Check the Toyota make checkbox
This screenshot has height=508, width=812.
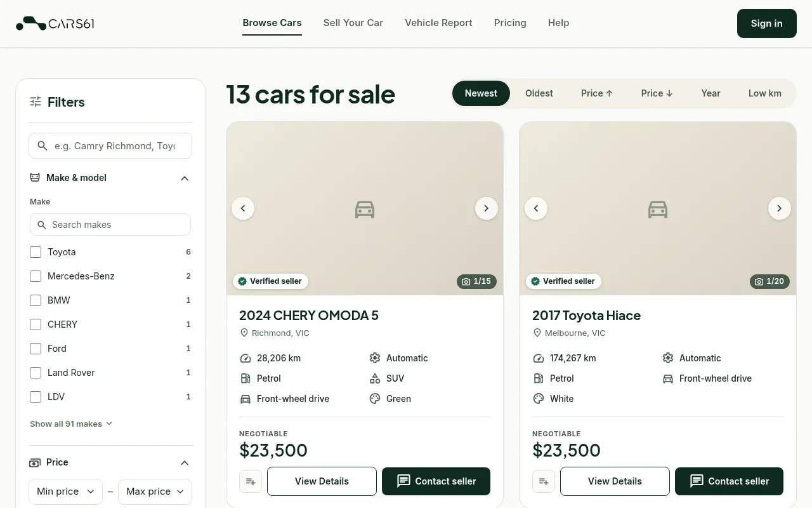coord(36,252)
